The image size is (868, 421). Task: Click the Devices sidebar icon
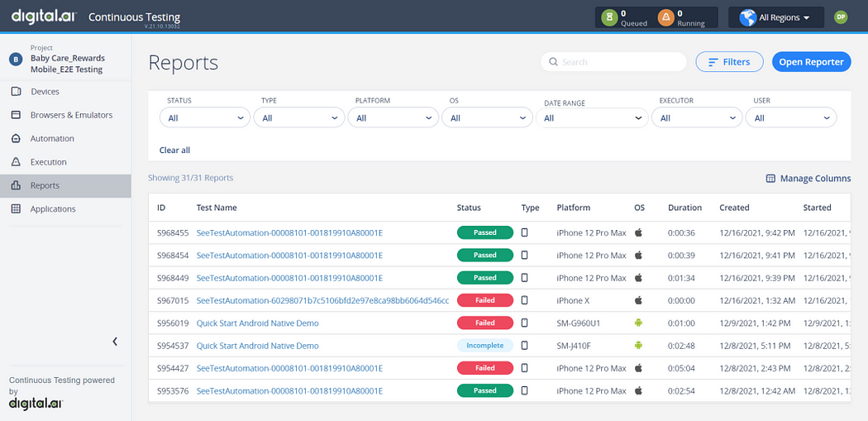point(16,92)
